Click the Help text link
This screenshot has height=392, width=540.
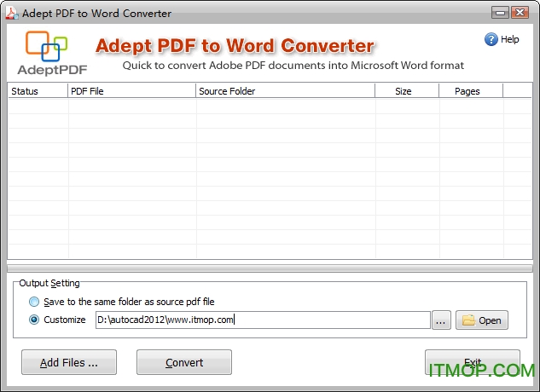click(509, 39)
